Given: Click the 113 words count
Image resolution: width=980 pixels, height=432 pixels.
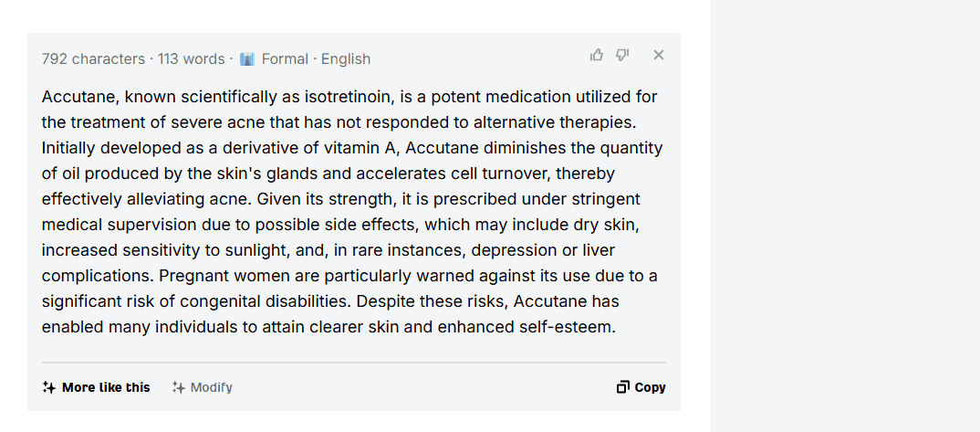Looking at the screenshot, I should click(191, 59).
